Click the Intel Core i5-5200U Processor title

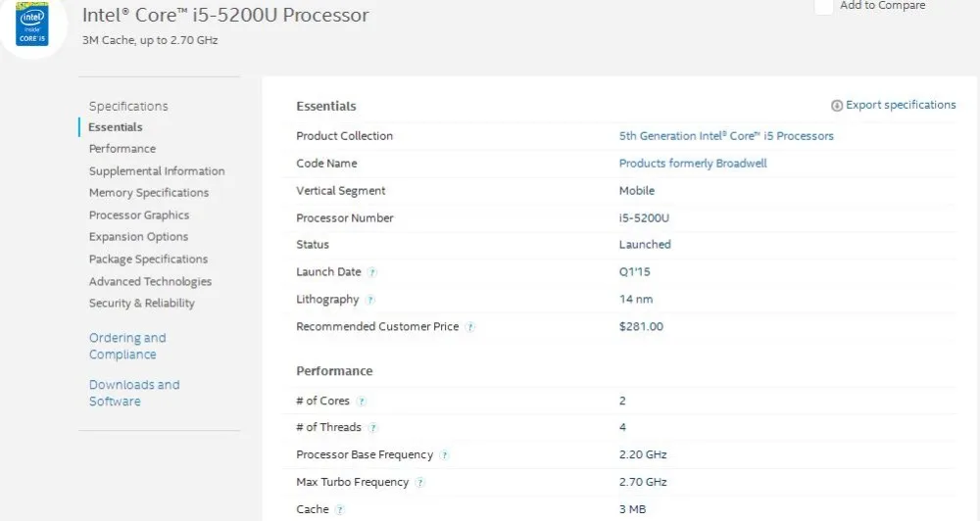(225, 15)
